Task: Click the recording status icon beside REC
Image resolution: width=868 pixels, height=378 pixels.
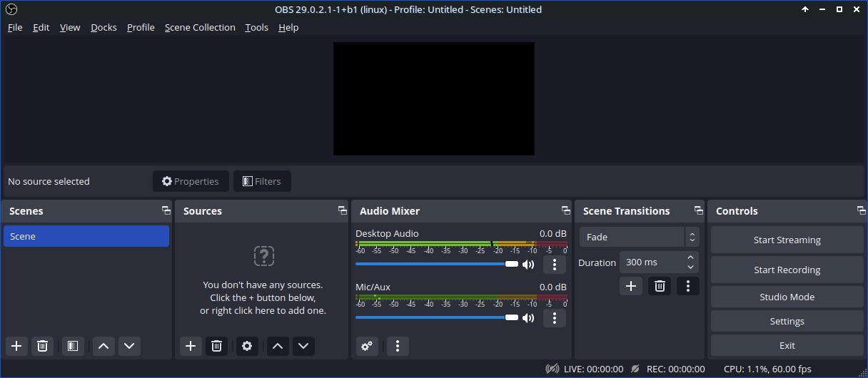Action: point(635,369)
